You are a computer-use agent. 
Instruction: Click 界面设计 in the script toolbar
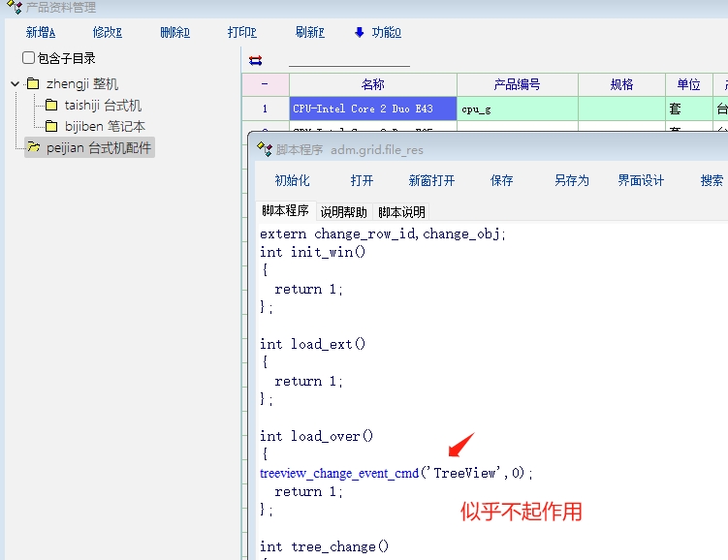point(641,180)
